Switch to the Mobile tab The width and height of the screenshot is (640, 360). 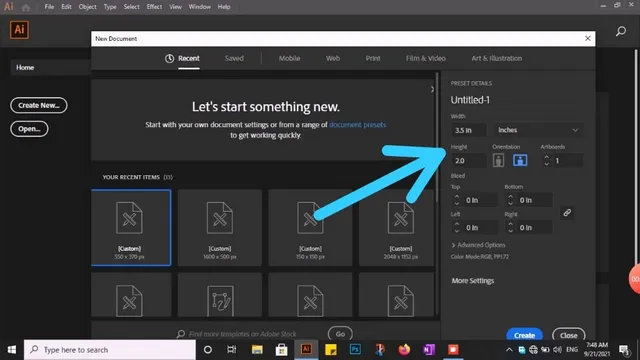[289, 58]
